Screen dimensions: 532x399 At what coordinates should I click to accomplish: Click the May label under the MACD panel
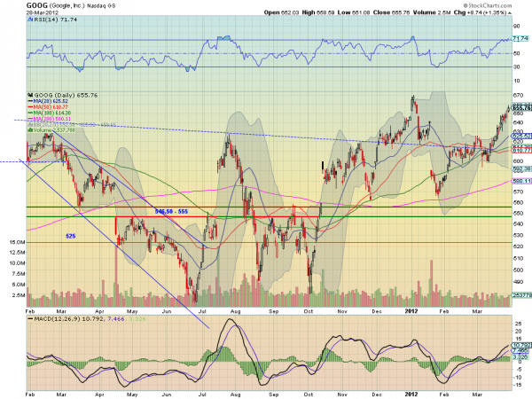tap(132, 395)
